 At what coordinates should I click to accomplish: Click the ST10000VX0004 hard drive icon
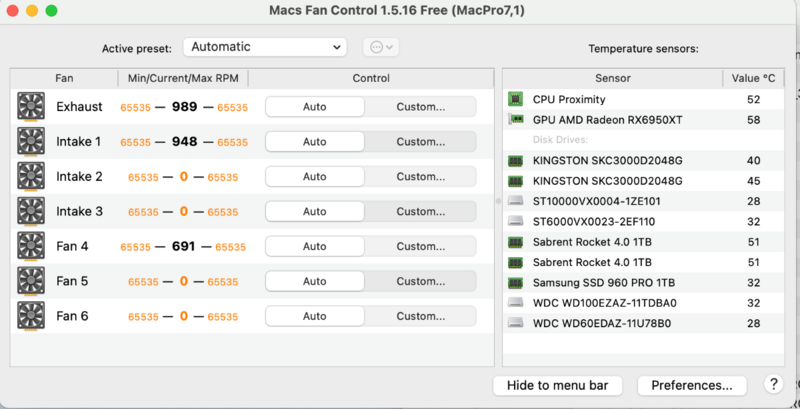click(516, 201)
